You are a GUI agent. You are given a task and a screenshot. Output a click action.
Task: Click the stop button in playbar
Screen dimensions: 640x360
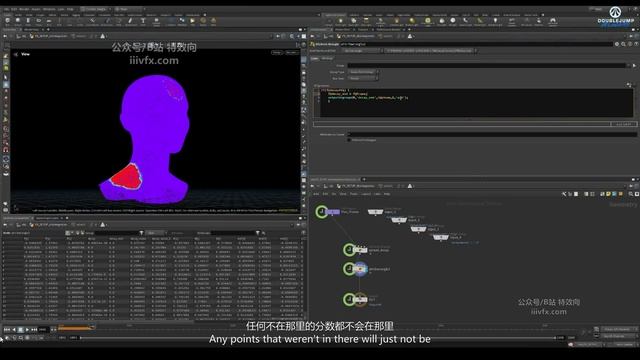[x=20, y=329]
